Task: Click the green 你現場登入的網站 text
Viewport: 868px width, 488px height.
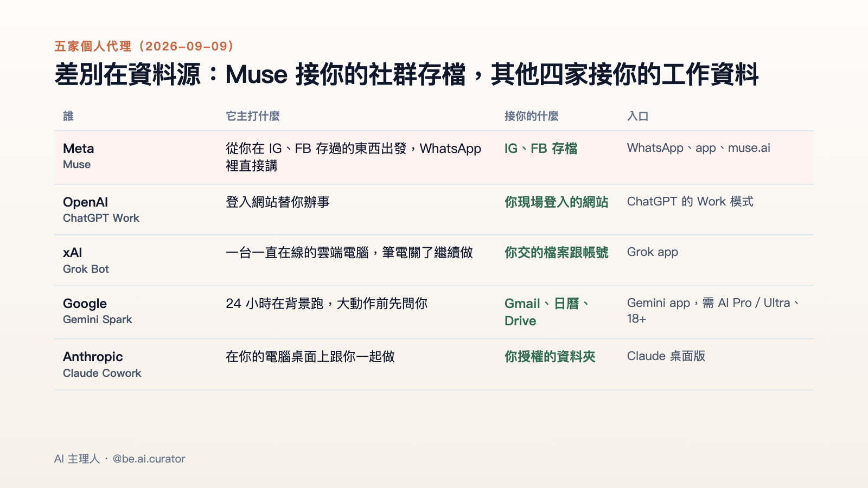Action: point(557,202)
